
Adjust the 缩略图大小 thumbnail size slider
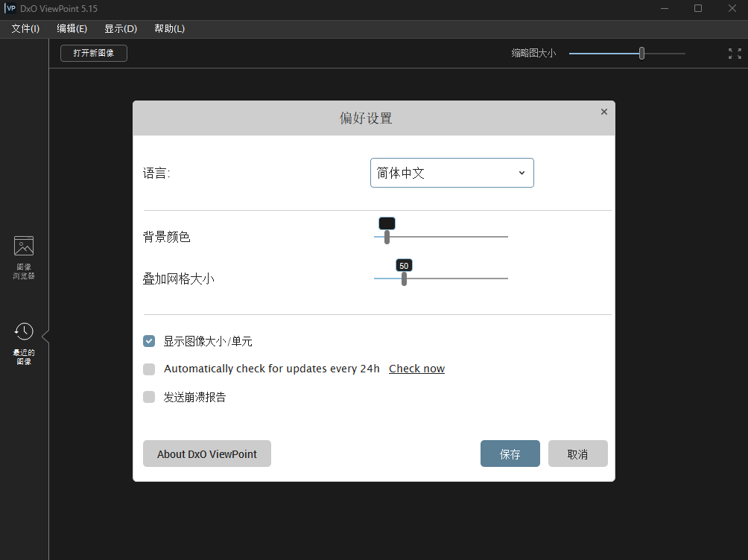tap(641, 54)
